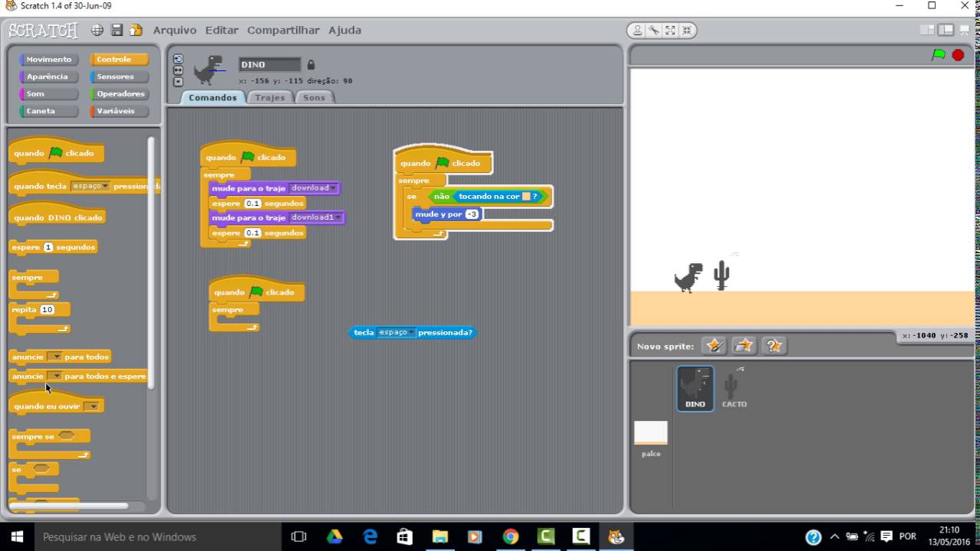Click the blocks palette vertical scrollbar
Image resolution: width=980 pixels, height=551 pixels.
[151, 262]
